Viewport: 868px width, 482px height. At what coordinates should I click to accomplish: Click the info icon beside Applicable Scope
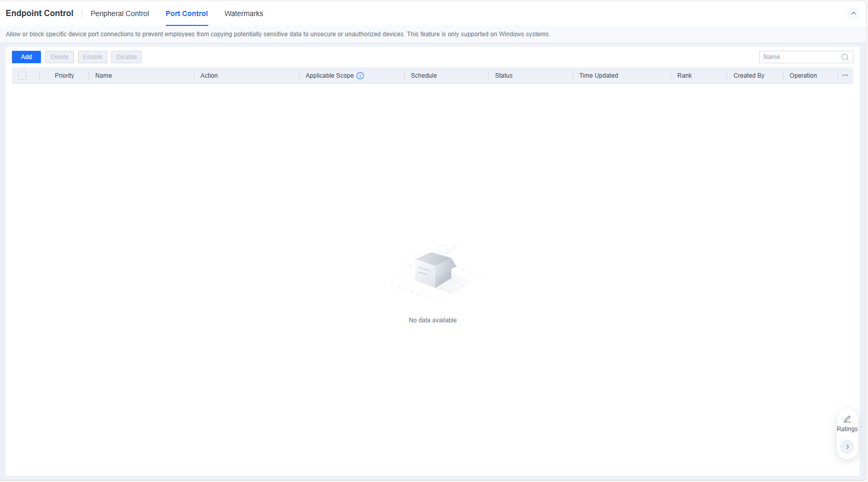(x=360, y=76)
